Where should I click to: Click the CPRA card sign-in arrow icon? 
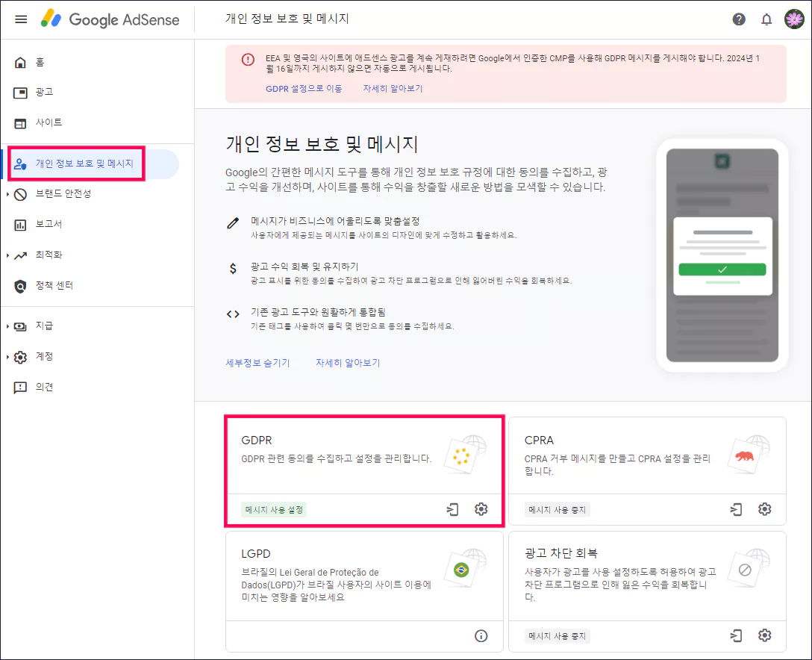736,509
